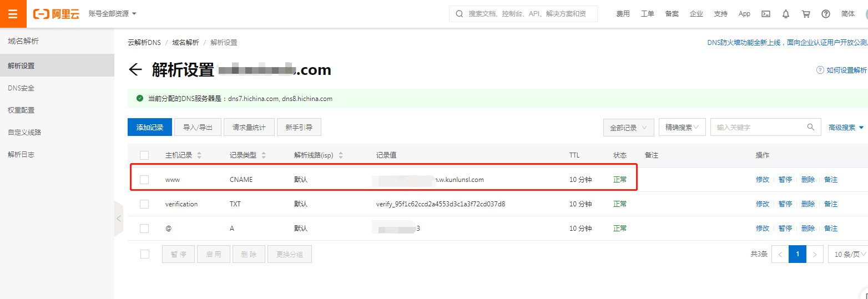Open the notification bell
Viewport: 868px width, 299px height.
(x=785, y=14)
